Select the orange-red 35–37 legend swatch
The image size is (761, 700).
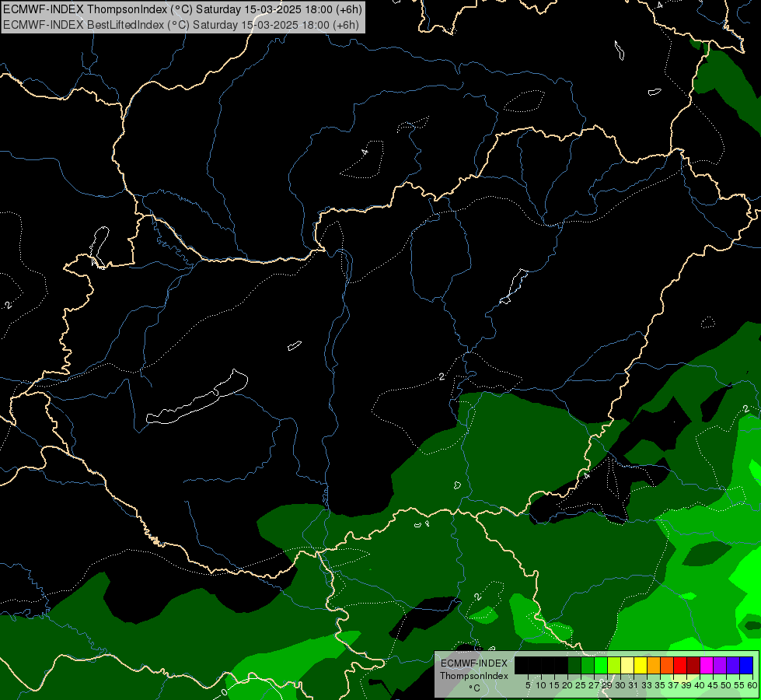tap(667, 665)
